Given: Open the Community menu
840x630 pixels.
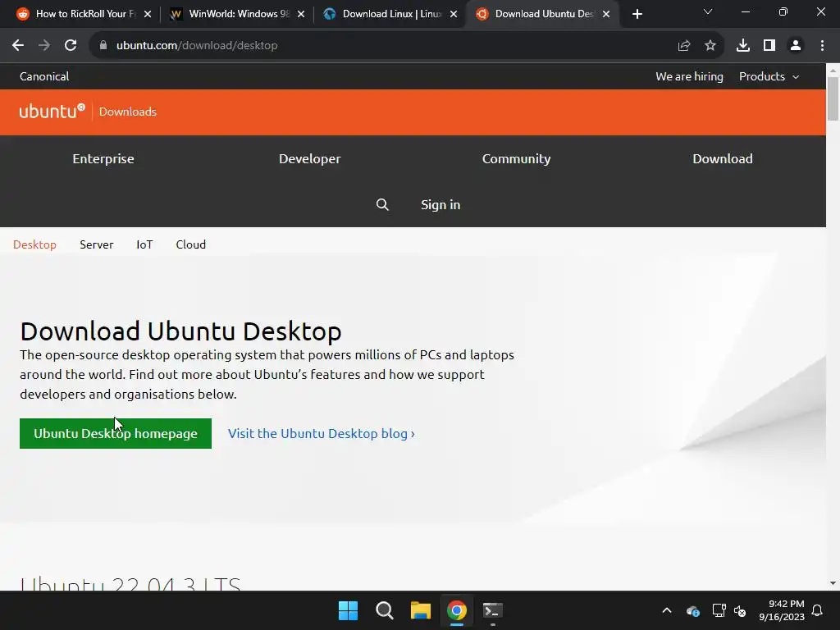Looking at the screenshot, I should [x=517, y=158].
